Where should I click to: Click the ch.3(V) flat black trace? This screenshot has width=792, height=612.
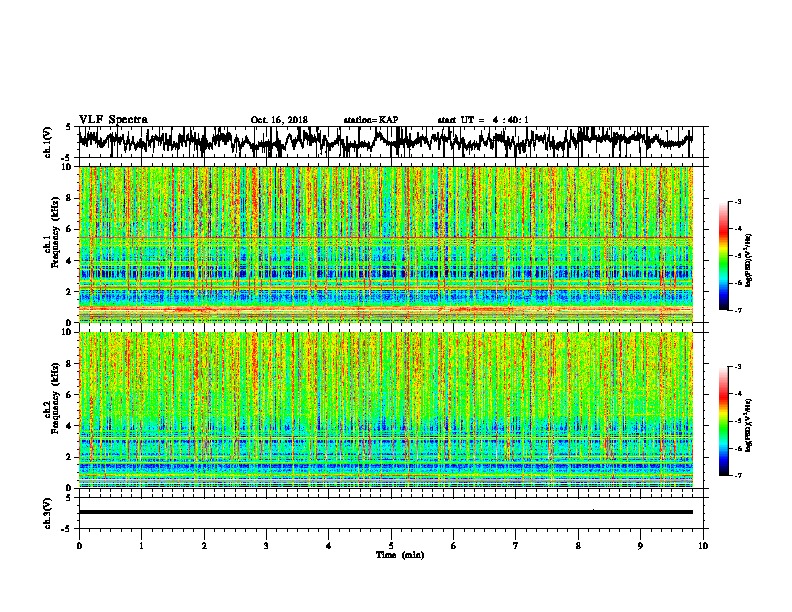pyautogui.click(x=386, y=512)
